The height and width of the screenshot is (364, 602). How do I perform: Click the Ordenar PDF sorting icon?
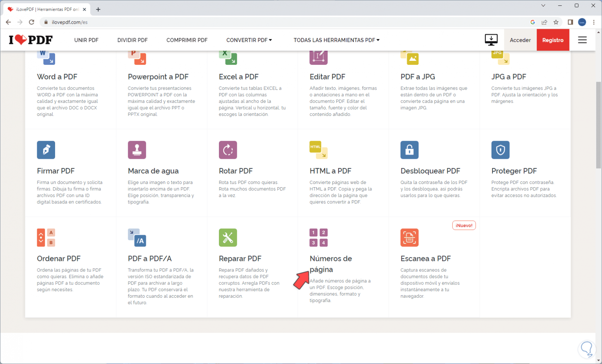coord(46,238)
